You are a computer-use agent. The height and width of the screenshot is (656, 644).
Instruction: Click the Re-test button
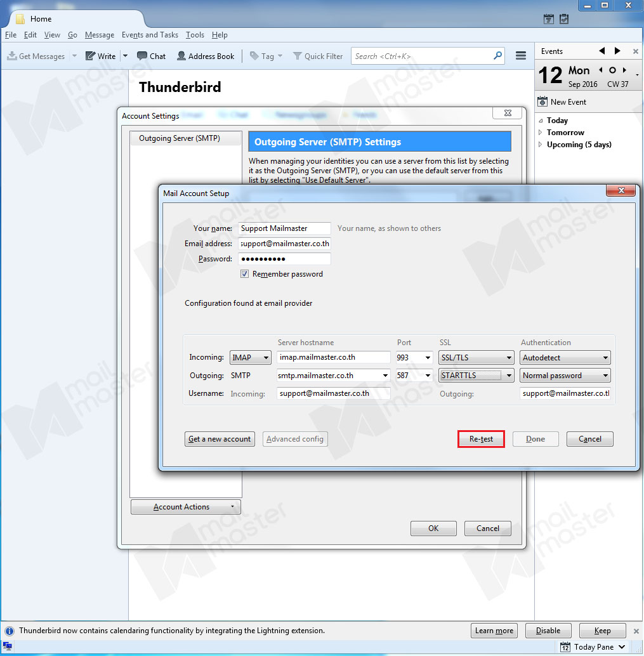pyautogui.click(x=481, y=439)
